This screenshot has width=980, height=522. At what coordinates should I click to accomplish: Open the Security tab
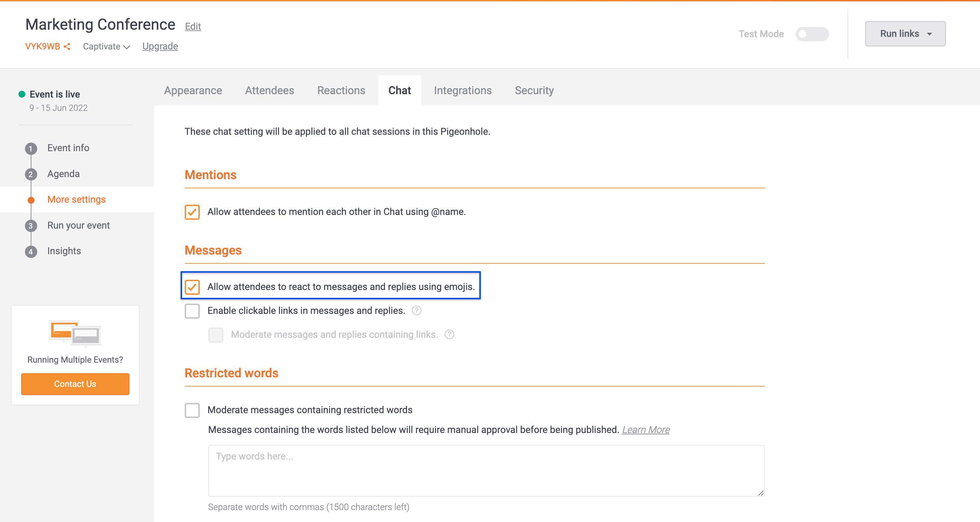tap(534, 90)
